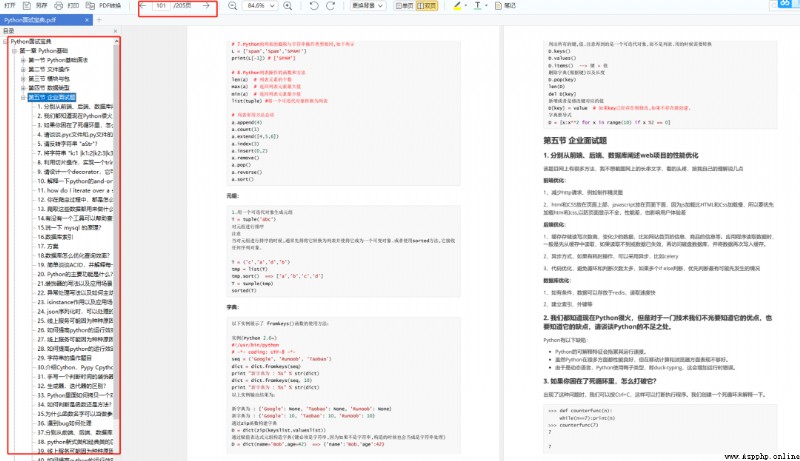The height and width of the screenshot is (461, 800).
Task: Select the text underline T tool
Action: pyautogui.click(x=477, y=6)
